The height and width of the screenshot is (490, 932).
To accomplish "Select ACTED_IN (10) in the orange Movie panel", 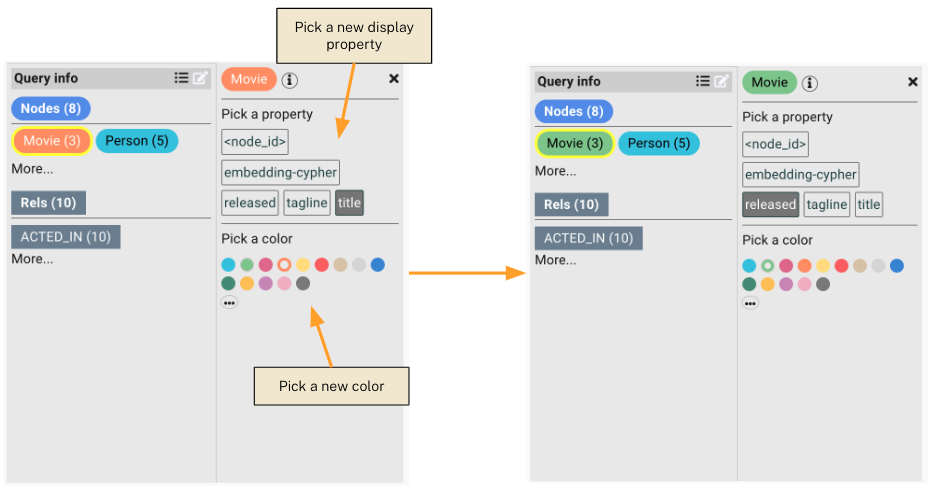I will pos(65,237).
